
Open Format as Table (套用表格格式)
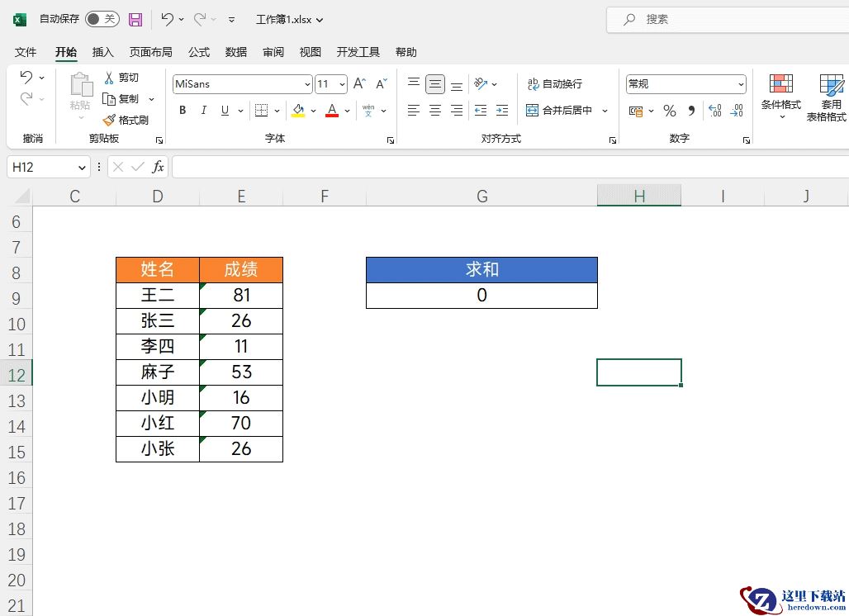(828, 97)
